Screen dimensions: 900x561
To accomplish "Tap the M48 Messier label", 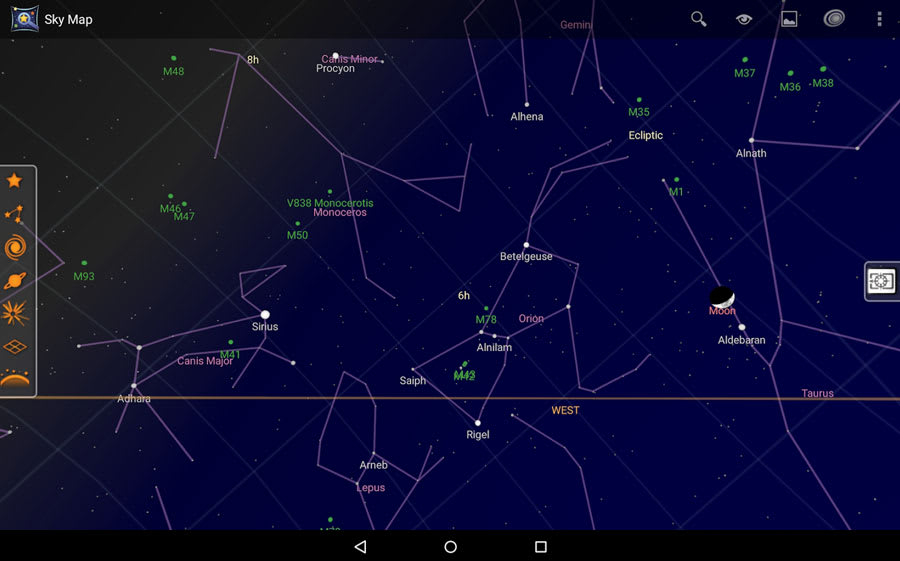I will pyautogui.click(x=173, y=72).
